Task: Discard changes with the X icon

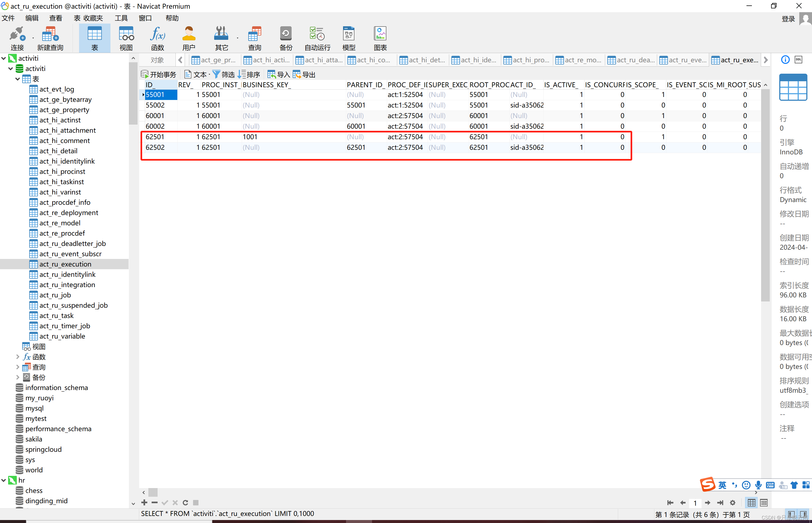Action: (175, 502)
